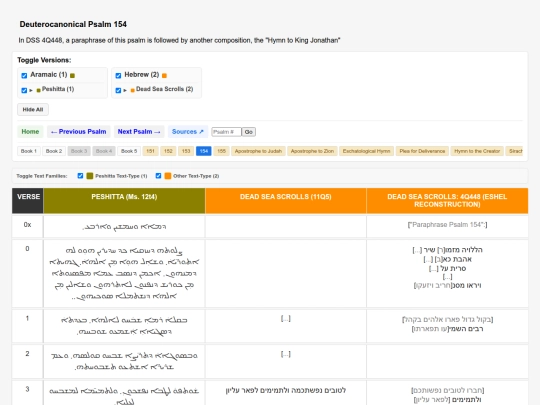The height and width of the screenshot is (405, 540).
Task: Go to the Home page
Action: (30, 132)
